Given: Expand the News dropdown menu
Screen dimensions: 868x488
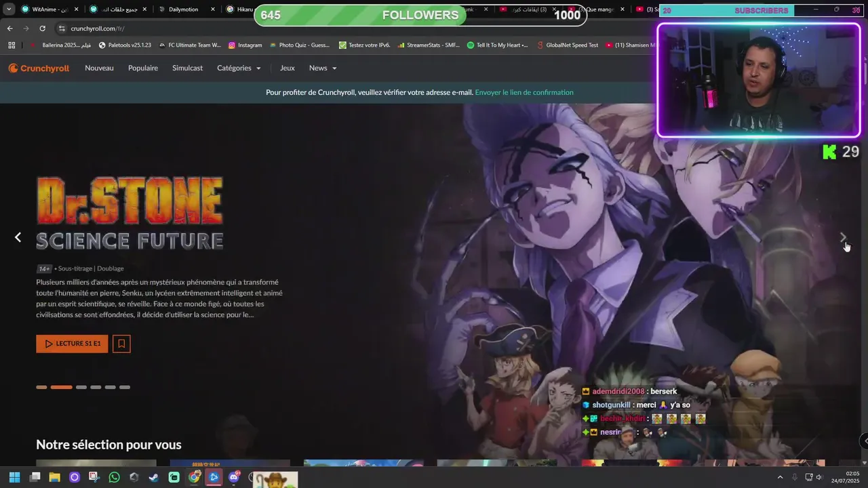Looking at the screenshot, I should tap(323, 68).
